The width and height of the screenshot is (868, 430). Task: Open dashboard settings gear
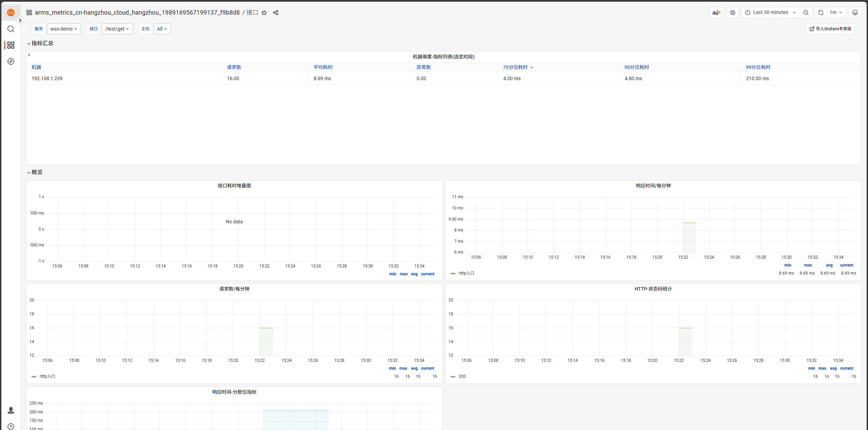pos(733,13)
